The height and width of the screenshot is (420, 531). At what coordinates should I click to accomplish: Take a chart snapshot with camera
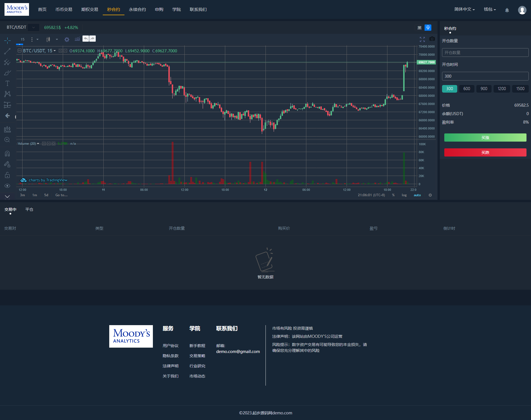point(432,39)
